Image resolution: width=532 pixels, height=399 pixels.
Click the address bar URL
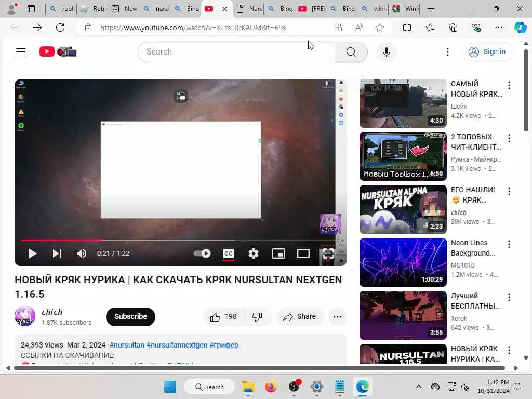[193, 28]
